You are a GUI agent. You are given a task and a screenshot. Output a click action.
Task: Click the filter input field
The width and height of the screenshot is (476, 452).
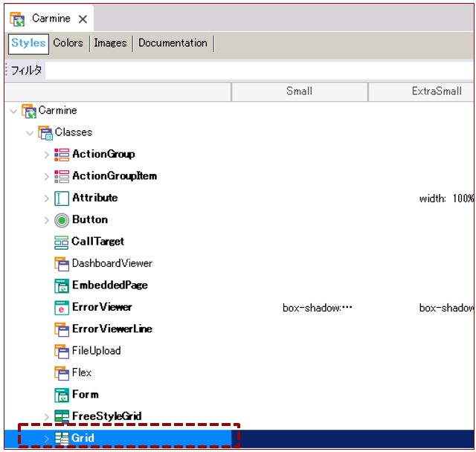260,71
